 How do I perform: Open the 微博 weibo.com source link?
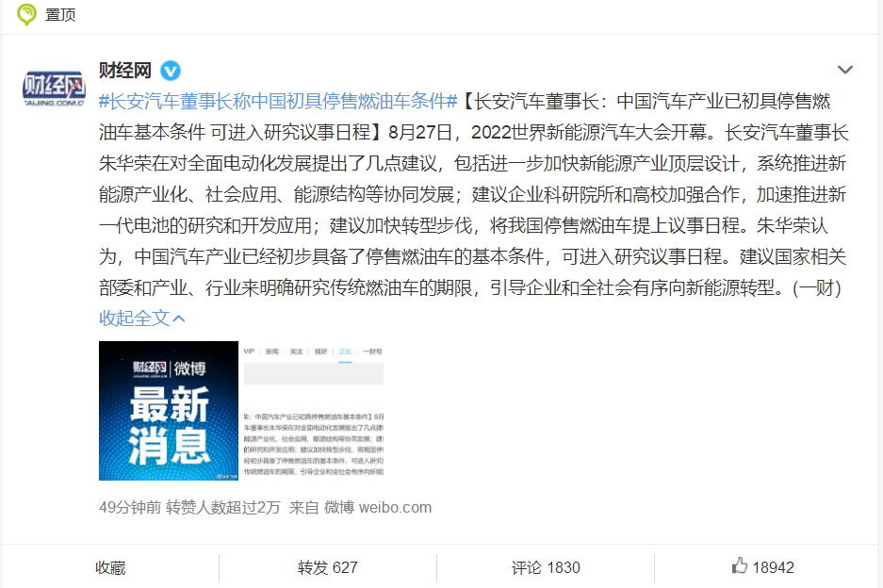click(x=377, y=508)
